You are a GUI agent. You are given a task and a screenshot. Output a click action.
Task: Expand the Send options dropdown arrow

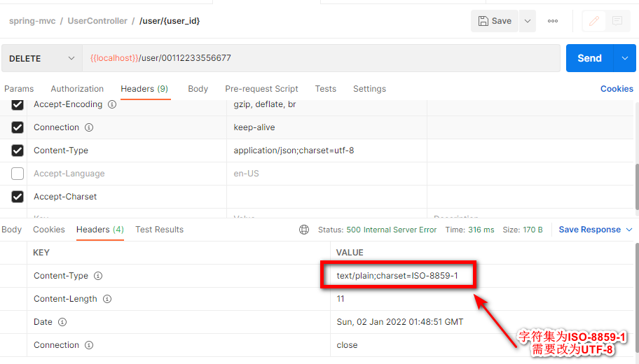[625, 58]
